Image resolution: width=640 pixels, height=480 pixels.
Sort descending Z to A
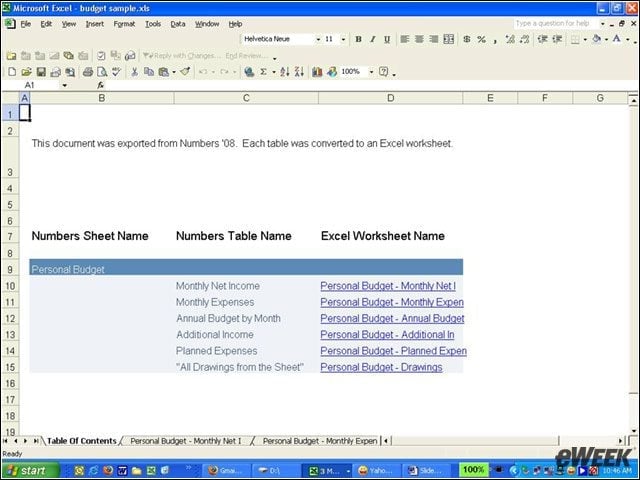[x=299, y=72]
